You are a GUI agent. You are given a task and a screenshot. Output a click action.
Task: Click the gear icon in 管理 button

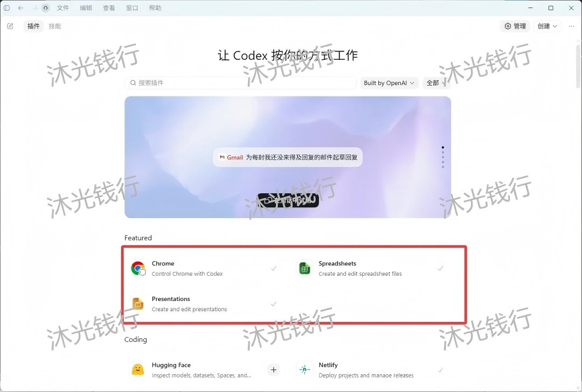click(x=508, y=26)
